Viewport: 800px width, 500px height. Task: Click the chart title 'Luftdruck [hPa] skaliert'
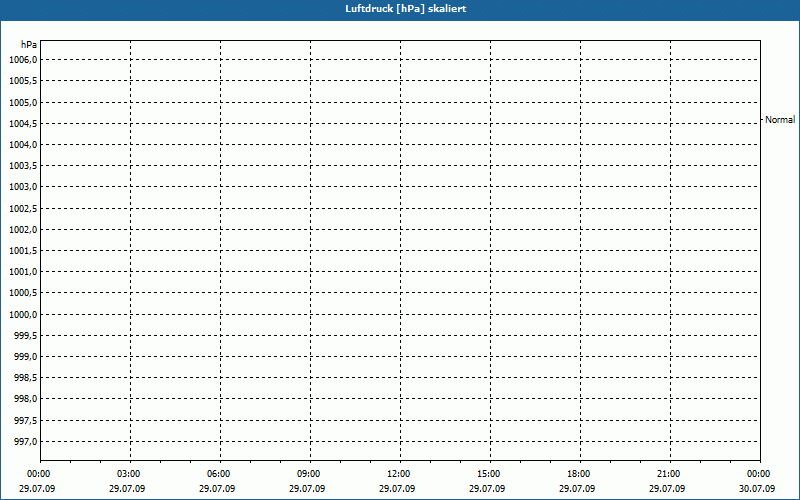(x=399, y=9)
